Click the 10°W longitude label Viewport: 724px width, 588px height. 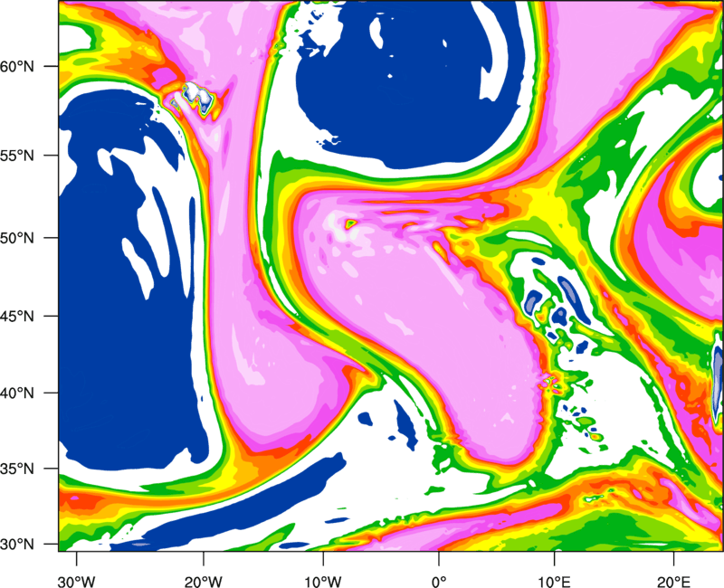323,582
